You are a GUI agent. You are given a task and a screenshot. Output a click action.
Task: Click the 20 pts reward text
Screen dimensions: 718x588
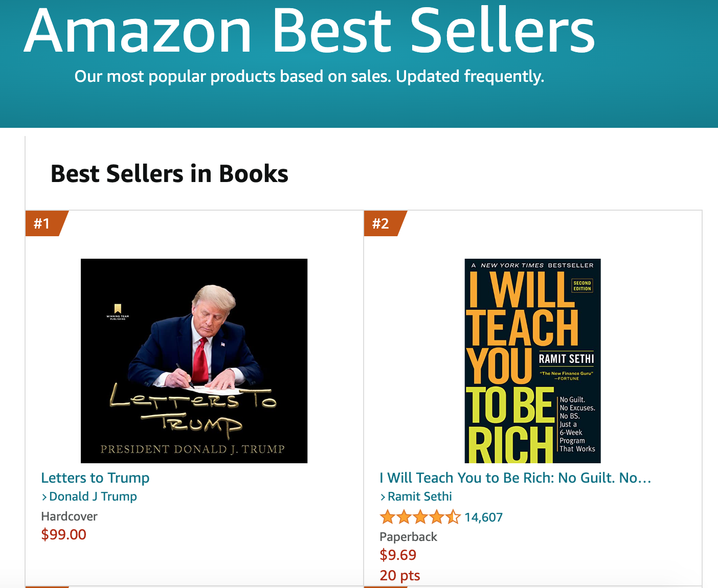(399, 576)
